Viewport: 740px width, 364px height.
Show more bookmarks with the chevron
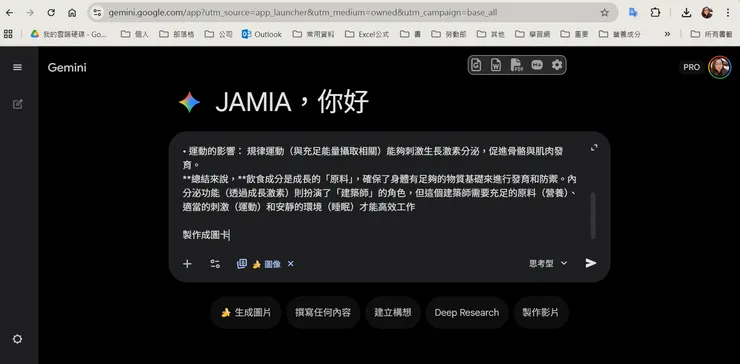667,34
